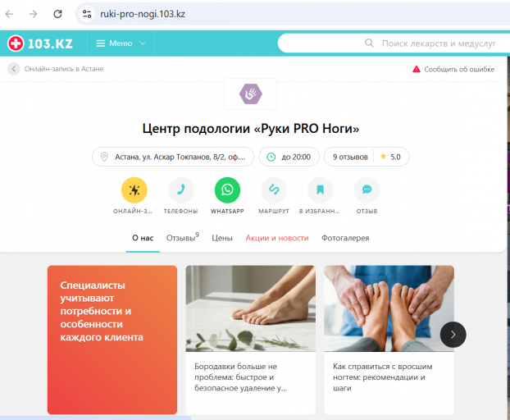Open the Фотогалерея tab

pos(345,238)
